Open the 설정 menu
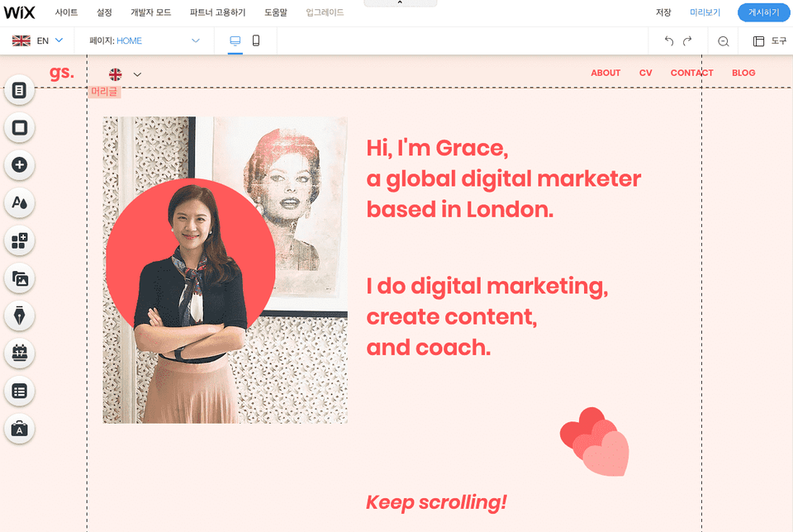The image size is (793, 532). [x=104, y=12]
